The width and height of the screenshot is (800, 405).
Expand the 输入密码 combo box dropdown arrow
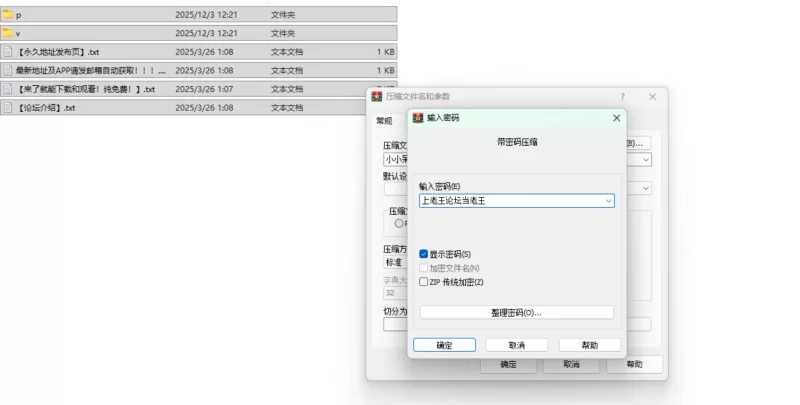click(x=608, y=201)
